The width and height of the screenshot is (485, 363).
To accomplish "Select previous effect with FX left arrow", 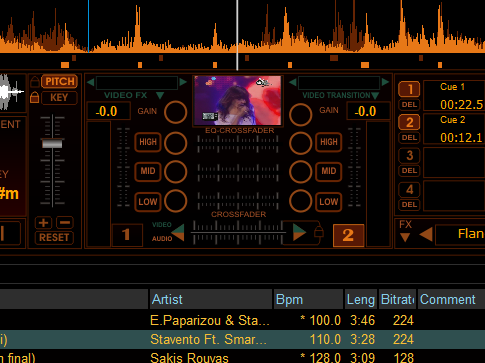I will [x=426, y=234].
